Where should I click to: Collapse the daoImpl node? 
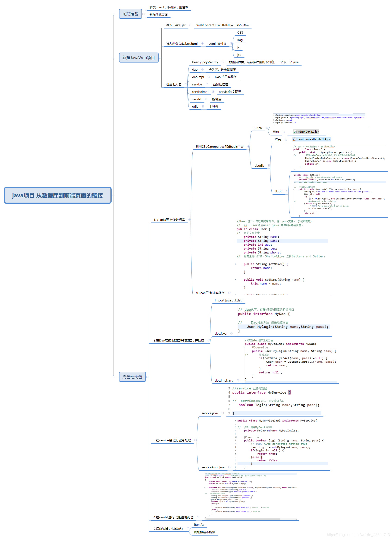click(209, 77)
